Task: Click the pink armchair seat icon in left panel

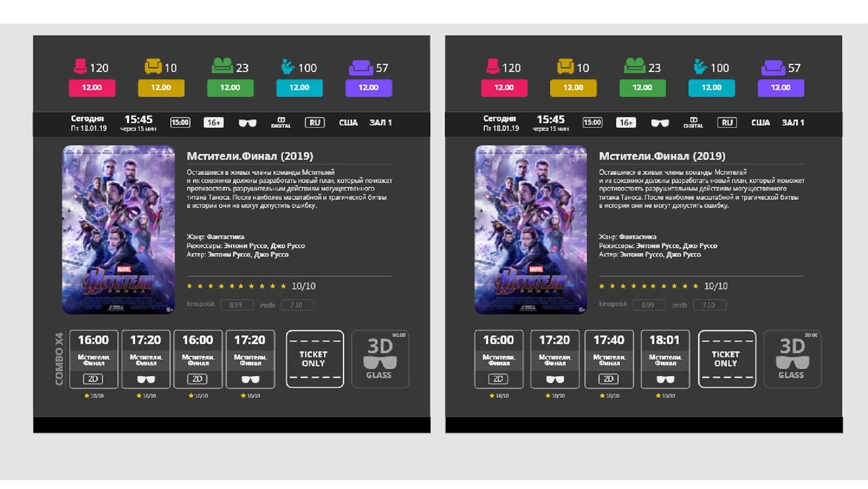Action: [x=80, y=66]
